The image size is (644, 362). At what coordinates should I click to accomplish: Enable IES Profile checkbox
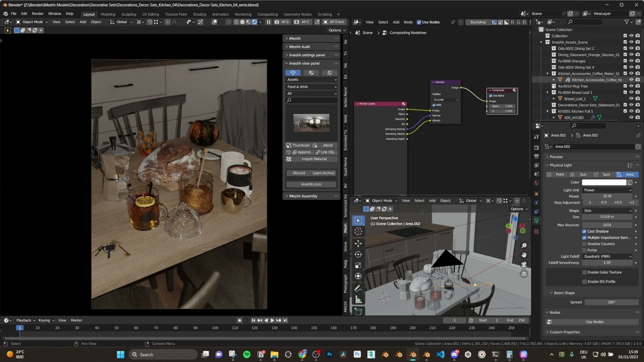point(585,282)
